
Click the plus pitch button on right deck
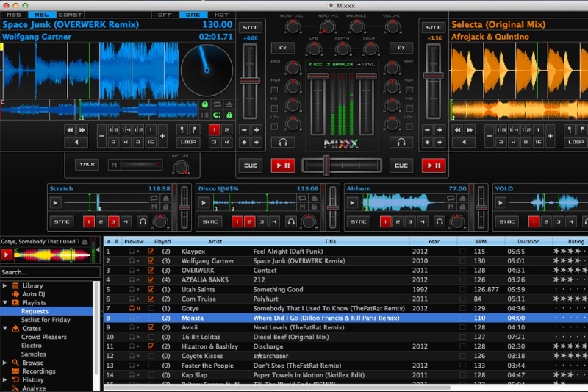click(440, 130)
